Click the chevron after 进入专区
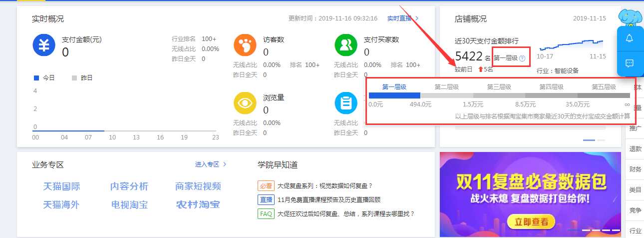 pos(225,164)
